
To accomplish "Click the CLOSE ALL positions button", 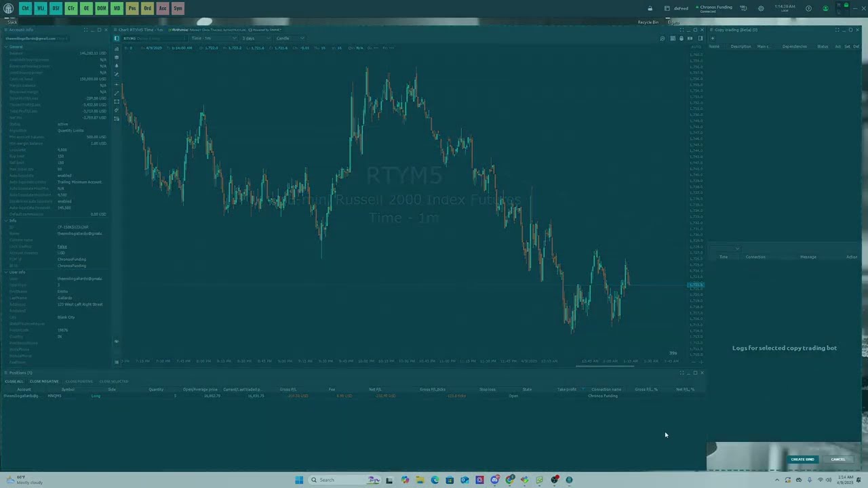I will pyautogui.click(x=14, y=381).
